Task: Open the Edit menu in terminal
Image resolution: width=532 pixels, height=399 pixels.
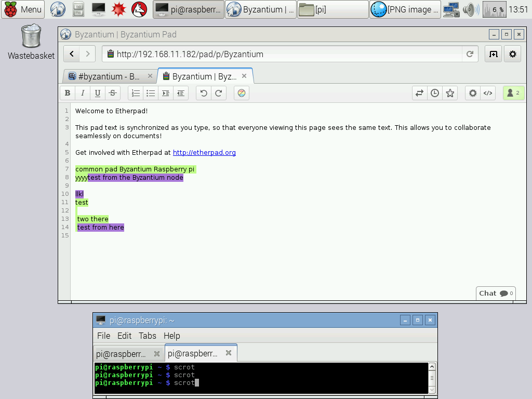Action: click(124, 336)
